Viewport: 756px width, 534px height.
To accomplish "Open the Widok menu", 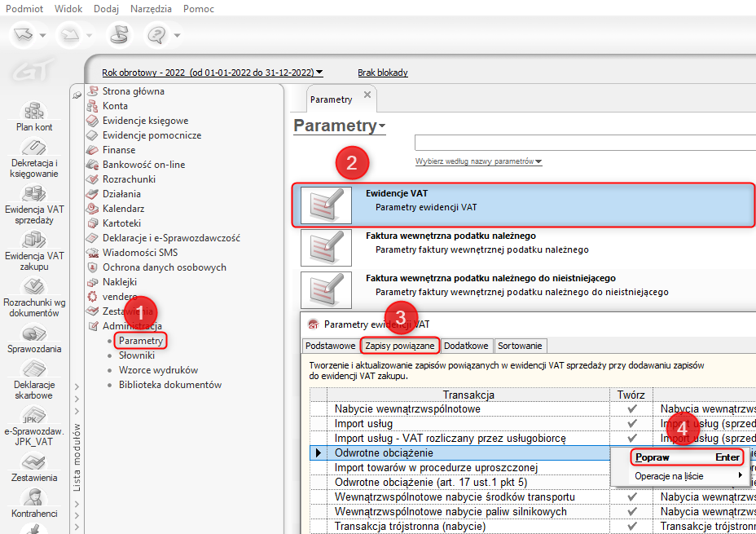I will pos(68,9).
